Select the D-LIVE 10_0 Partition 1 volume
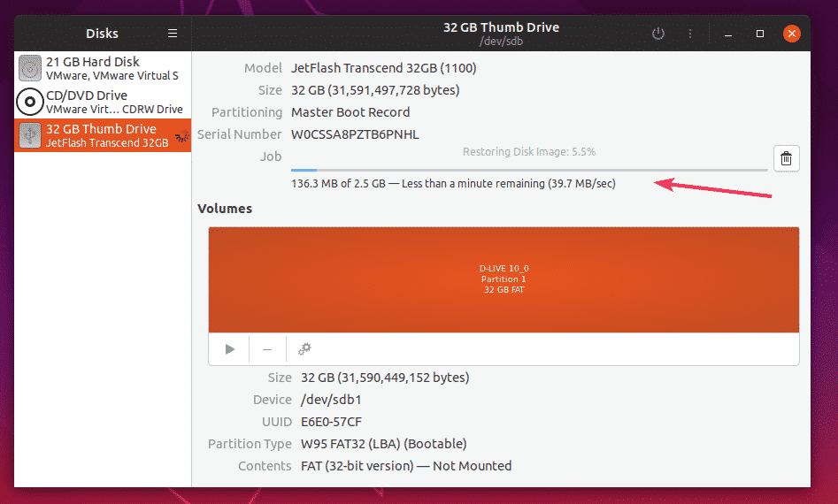 [x=504, y=279]
